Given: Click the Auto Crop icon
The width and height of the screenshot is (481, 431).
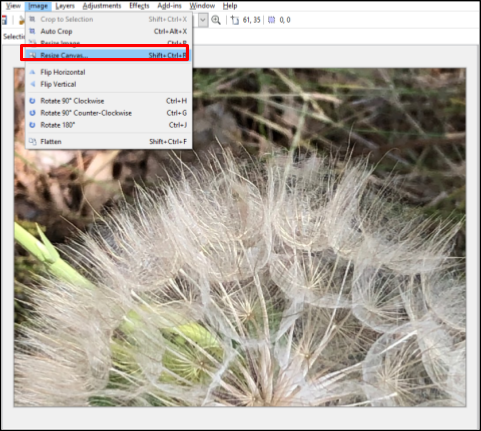Looking at the screenshot, I should point(32,31).
